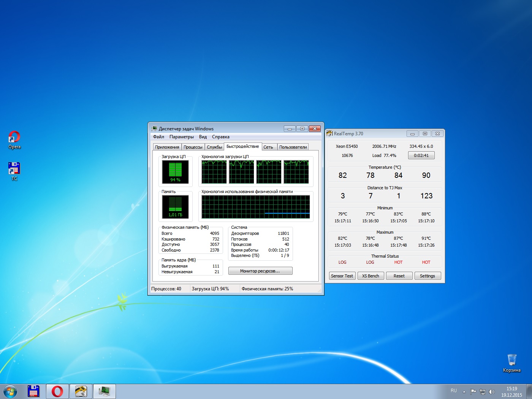Screen dimensions: 532x399
Task: Click the Монитор ресурсов button
Action: click(x=260, y=271)
